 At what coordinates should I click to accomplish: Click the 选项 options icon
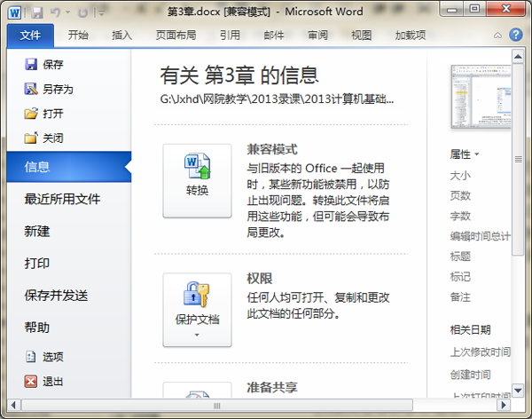coord(30,357)
